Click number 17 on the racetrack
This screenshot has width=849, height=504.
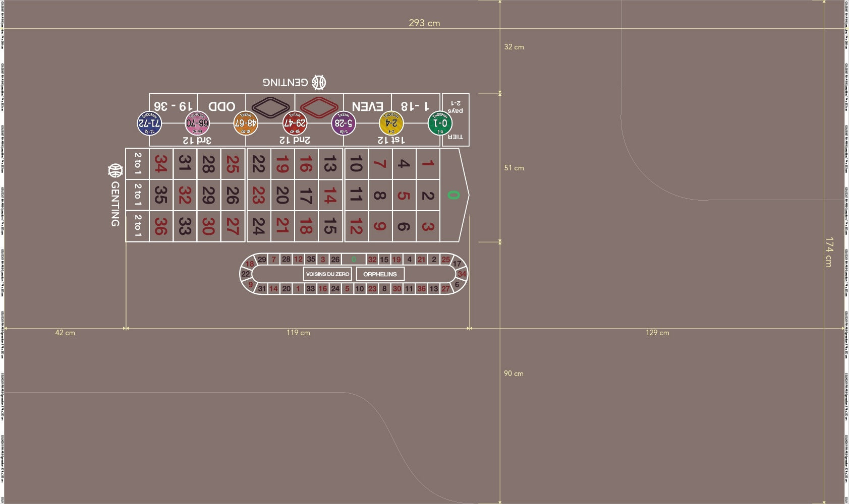click(x=457, y=263)
